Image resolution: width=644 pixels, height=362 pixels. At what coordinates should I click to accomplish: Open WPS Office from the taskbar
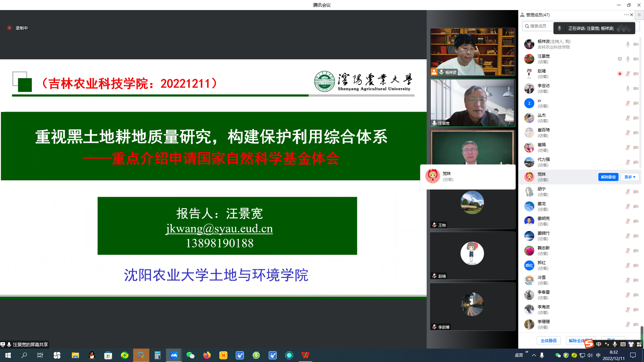[305, 355]
